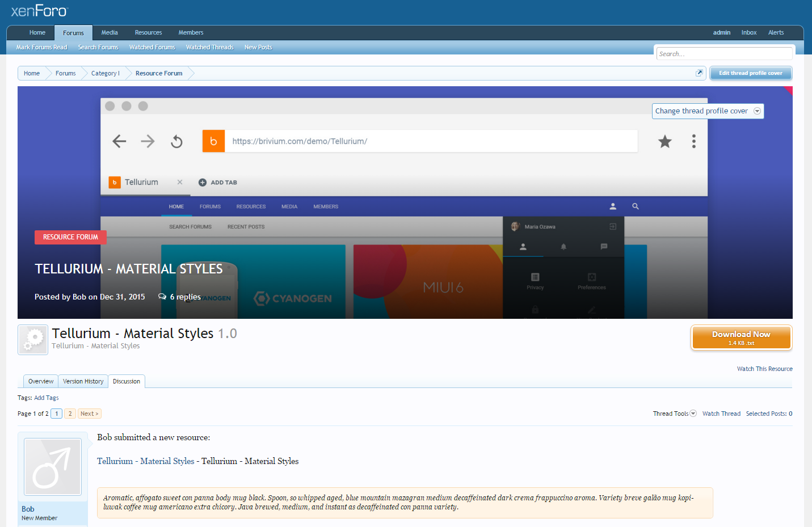Image resolution: width=812 pixels, height=527 pixels.
Task: Open the Members navigation tab
Action: pos(191,32)
